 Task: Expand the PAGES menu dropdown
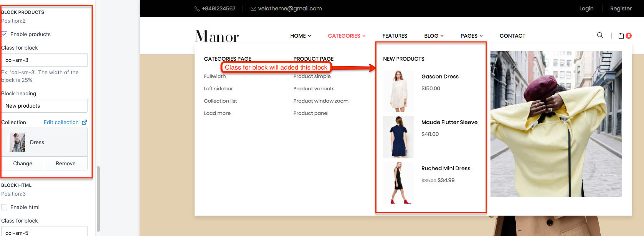pos(471,36)
